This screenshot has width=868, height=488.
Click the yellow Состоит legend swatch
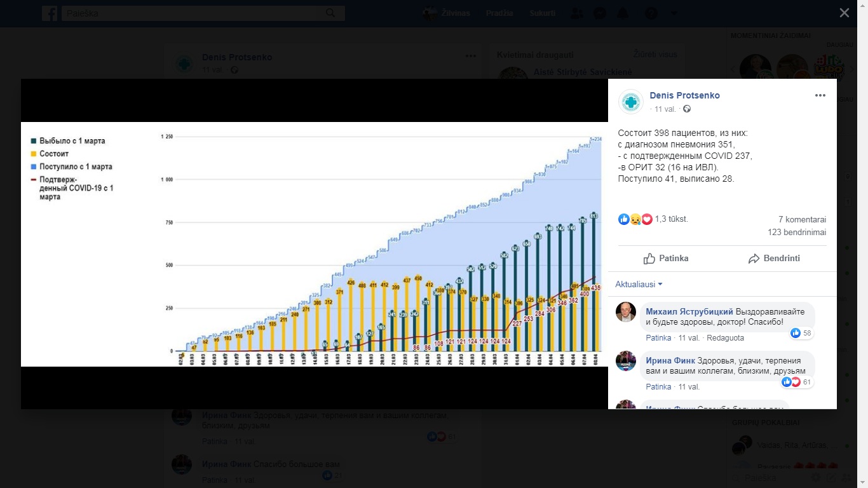tap(33, 154)
